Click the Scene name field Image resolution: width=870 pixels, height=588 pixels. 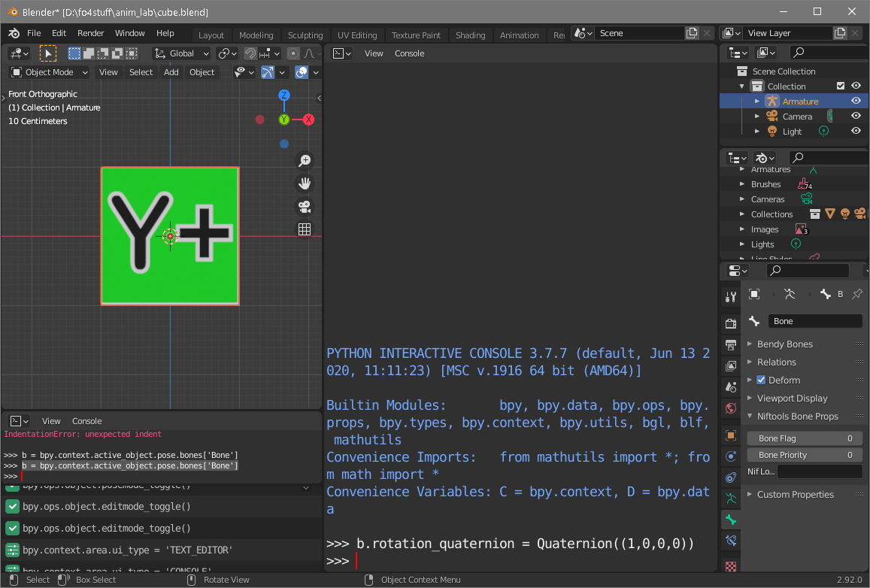[639, 33]
